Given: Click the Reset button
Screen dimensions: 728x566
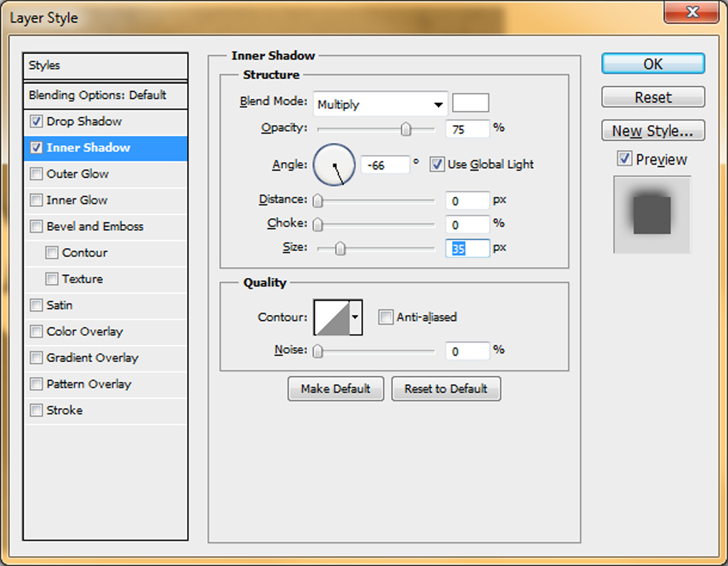Looking at the screenshot, I should (x=653, y=97).
